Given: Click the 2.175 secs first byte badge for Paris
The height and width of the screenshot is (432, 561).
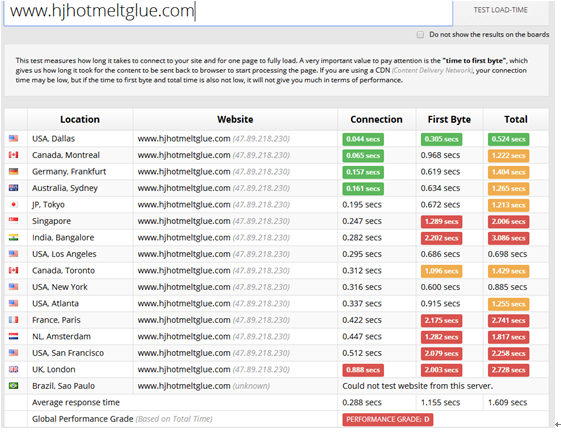Looking at the screenshot, I should pyautogui.click(x=441, y=320).
